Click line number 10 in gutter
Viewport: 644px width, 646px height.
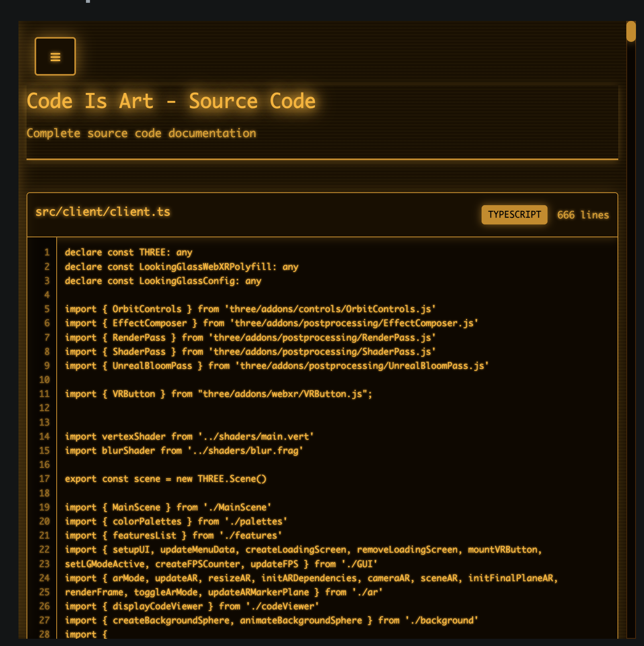click(x=45, y=380)
